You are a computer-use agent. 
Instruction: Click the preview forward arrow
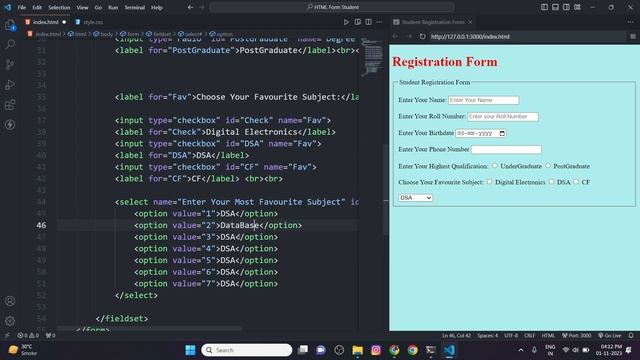click(x=409, y=36)
